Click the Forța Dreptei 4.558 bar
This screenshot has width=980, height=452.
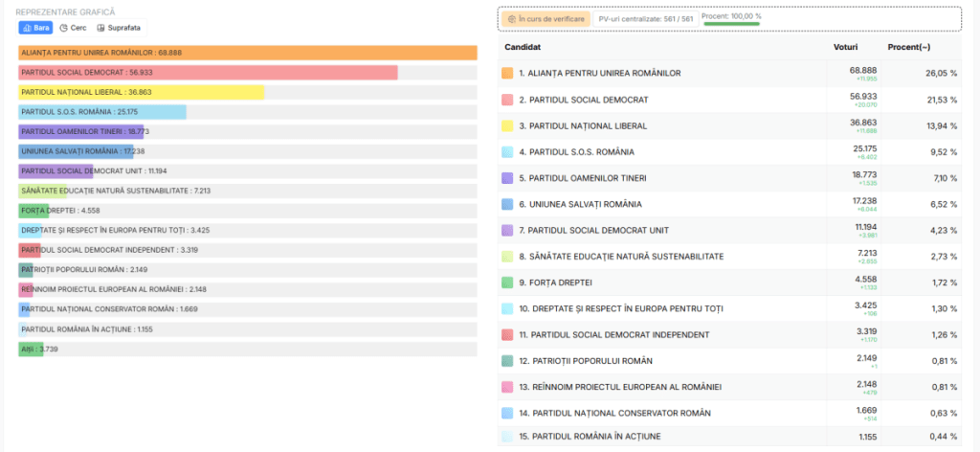(x=33, y=211)
